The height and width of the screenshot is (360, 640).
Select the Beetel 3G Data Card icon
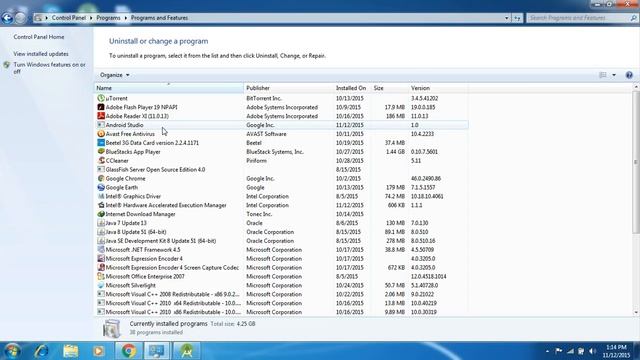(x=101, y=143)
